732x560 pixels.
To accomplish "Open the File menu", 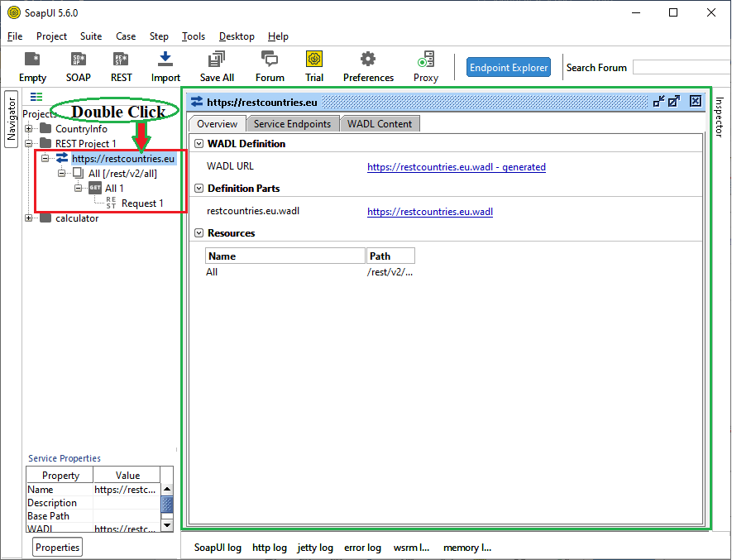I will pyautogui.click(x=15, y=36).
